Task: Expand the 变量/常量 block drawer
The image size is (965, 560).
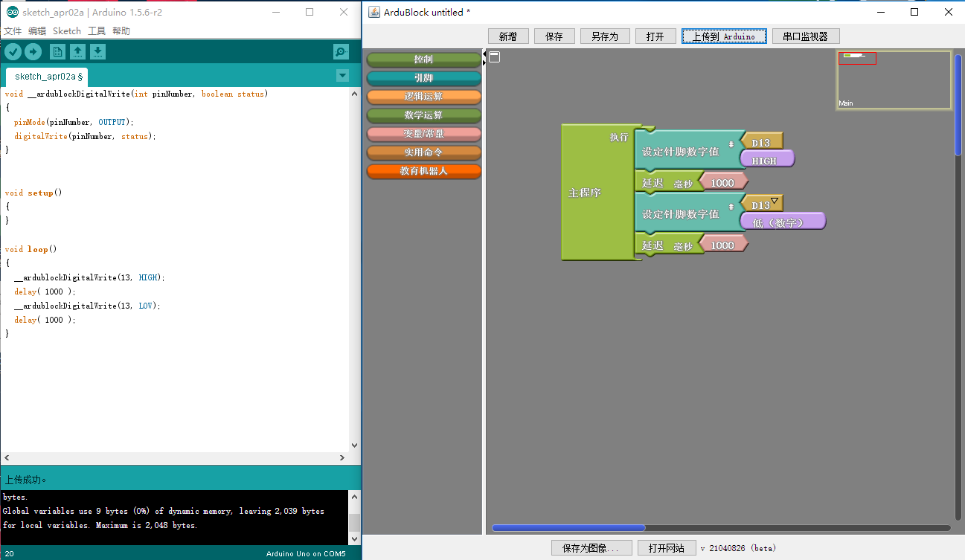Action: tap(424, 134)
